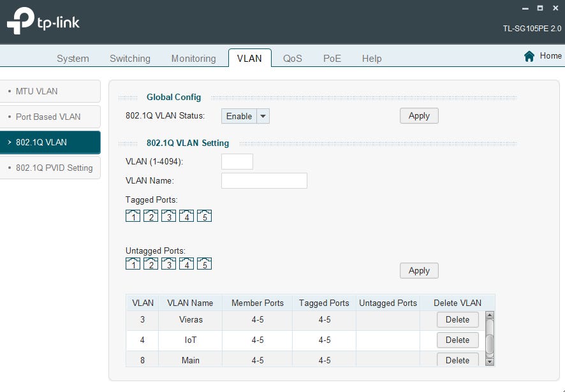The image size is (565, 392).
Task: Go to Home via house icon
Action: (529, 56)
